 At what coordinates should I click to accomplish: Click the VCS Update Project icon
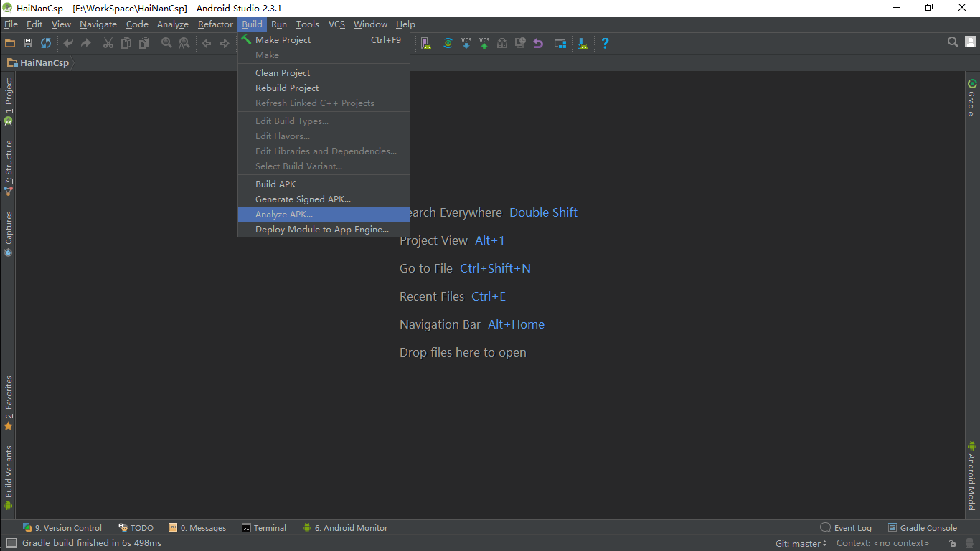[x=466, y=43]
